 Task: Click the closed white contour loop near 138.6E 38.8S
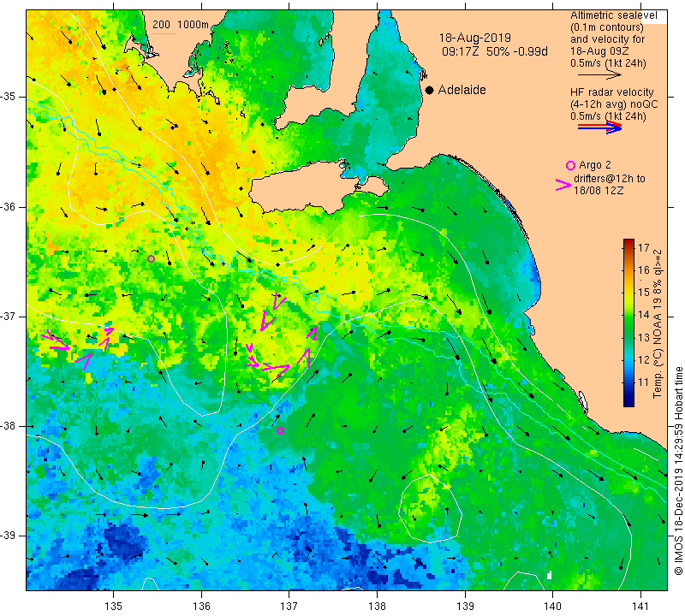point(431,506)
